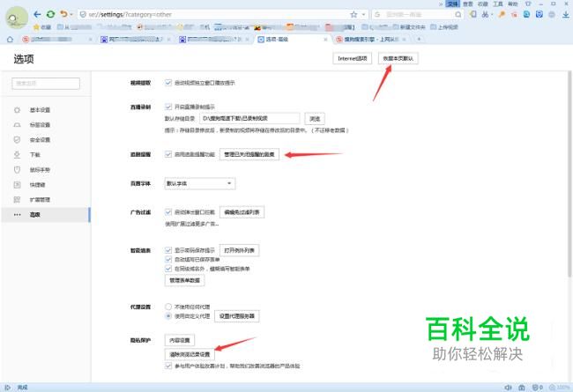The width and height of the screenshot is (573, 392).
Task: Click the magnifier icon in the search box
Action: pyautogui.click(x=458, y=14)
